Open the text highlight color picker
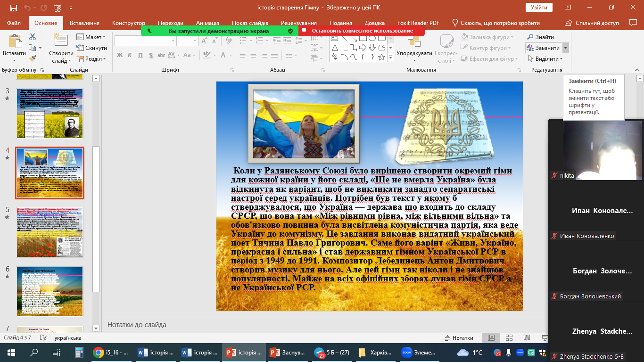Image resolution: width=644 pixels, height=362 pixels. (x=207, y=55)
